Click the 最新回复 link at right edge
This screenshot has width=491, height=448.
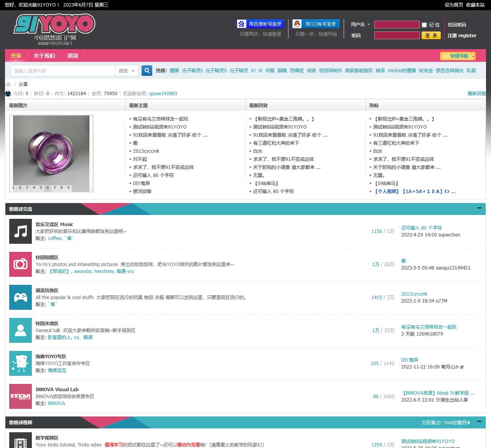tap(477, 93)
